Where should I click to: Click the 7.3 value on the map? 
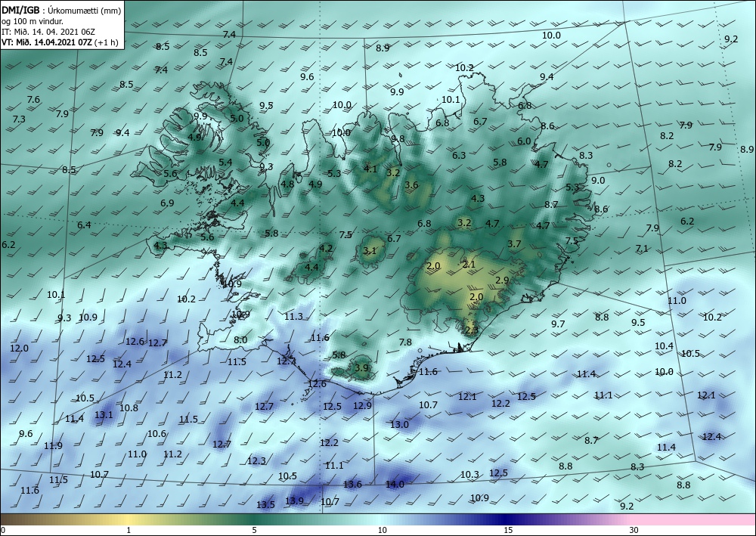coord(19,119)
